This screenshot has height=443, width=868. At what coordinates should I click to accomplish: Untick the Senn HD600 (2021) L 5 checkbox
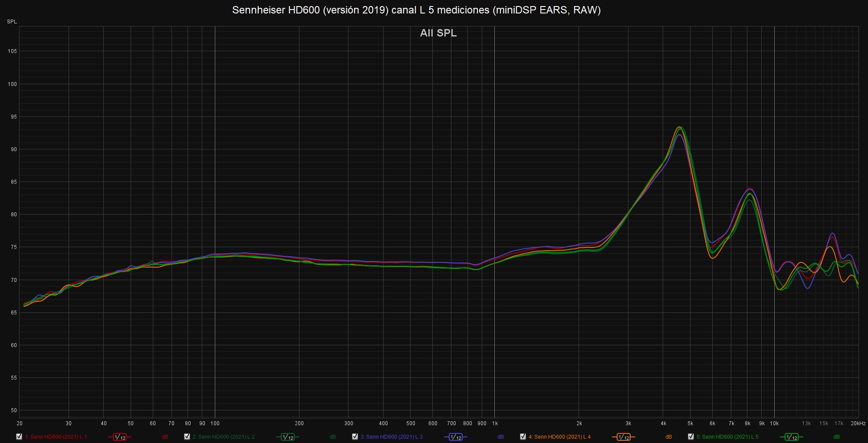pyautogui.click(x=691, y=436)
